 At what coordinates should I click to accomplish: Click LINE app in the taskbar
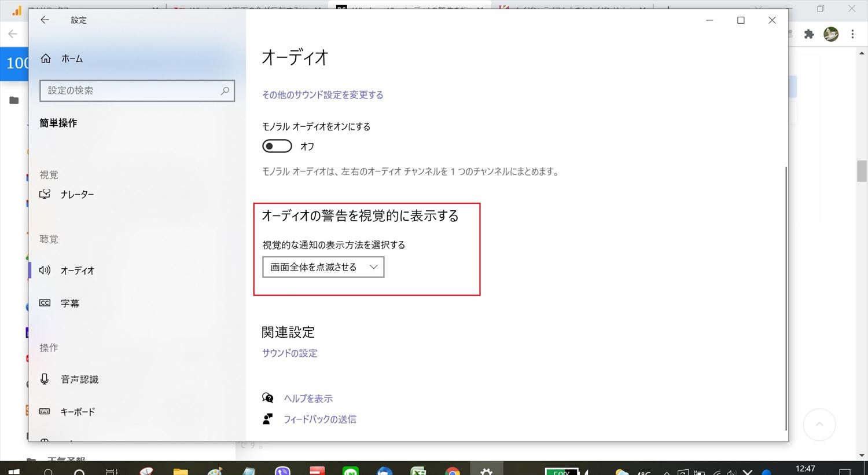pos(351,471)
